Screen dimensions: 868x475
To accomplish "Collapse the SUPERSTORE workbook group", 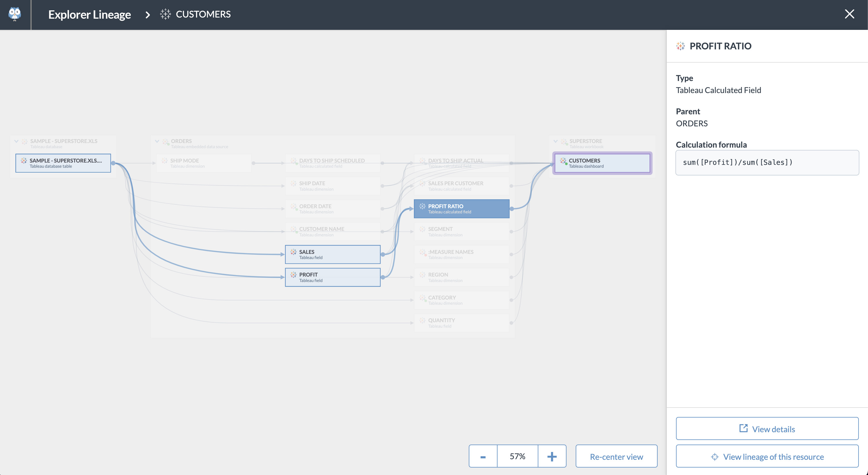I will pos(555,141).
